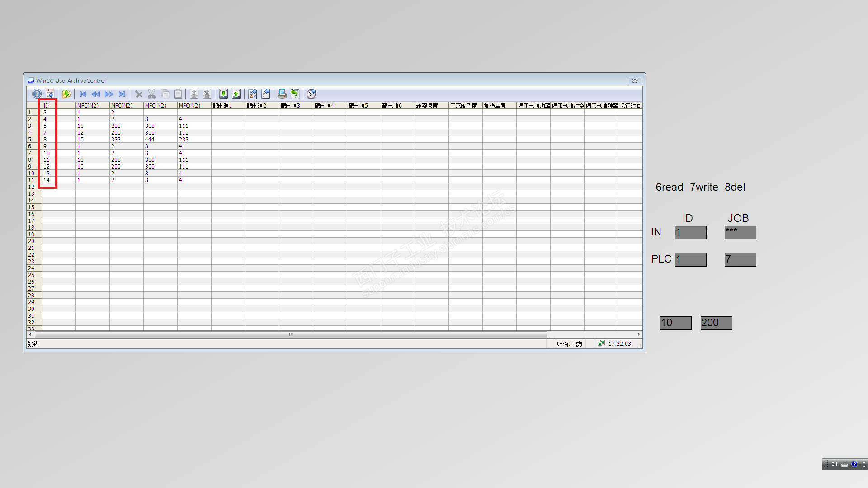The image size is (868, 488).
Task: Click the select archive folder icon
Action: coord(66,94)
